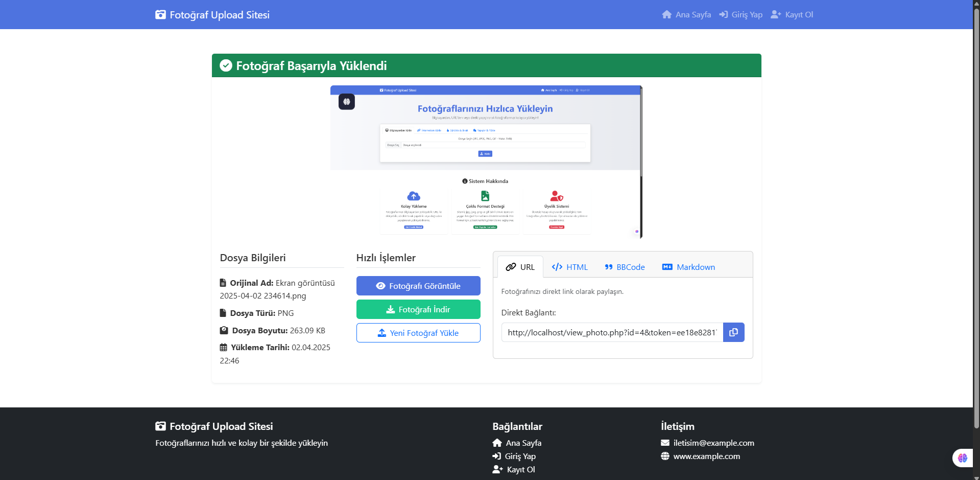
Task: Focus the Direkt Bağlantı URL field
Action: [612, 332]
